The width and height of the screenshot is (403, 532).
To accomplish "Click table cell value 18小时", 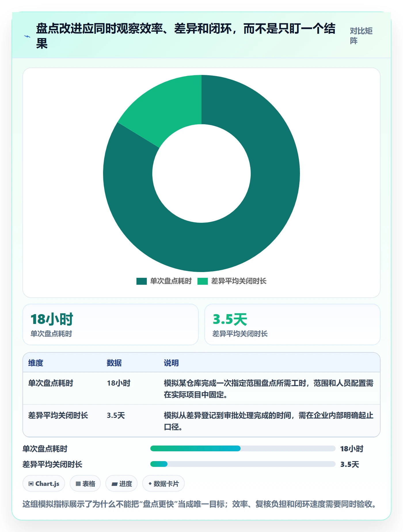I will coord(119,383).
